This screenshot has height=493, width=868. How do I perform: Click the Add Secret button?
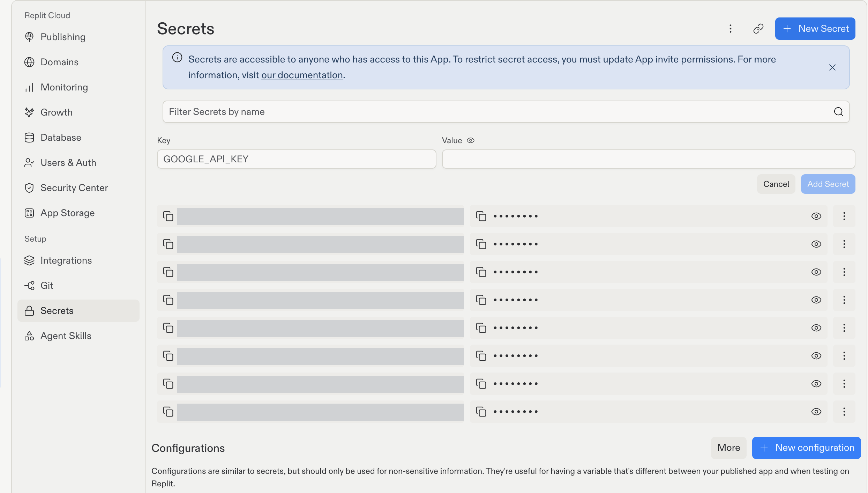[828, 184]
